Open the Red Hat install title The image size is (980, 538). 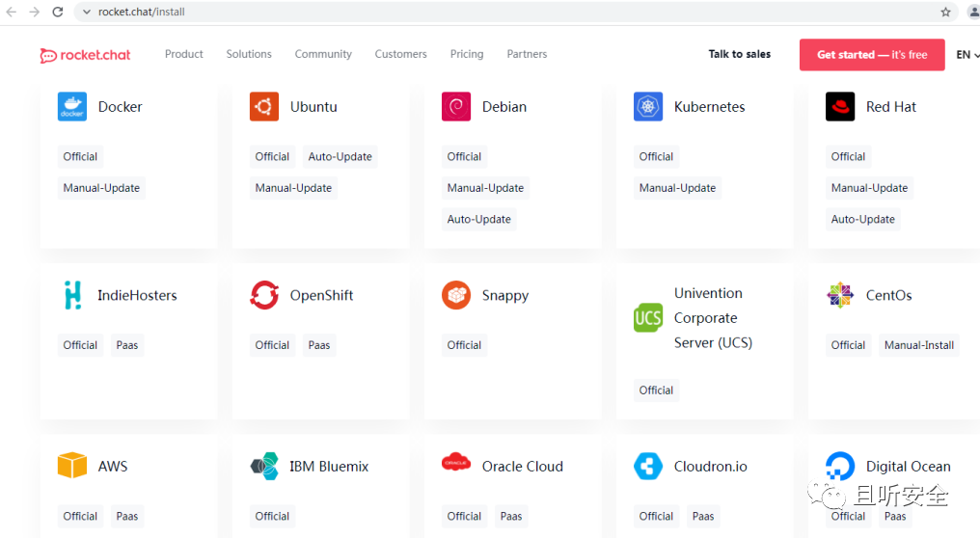tap(890, 107)
